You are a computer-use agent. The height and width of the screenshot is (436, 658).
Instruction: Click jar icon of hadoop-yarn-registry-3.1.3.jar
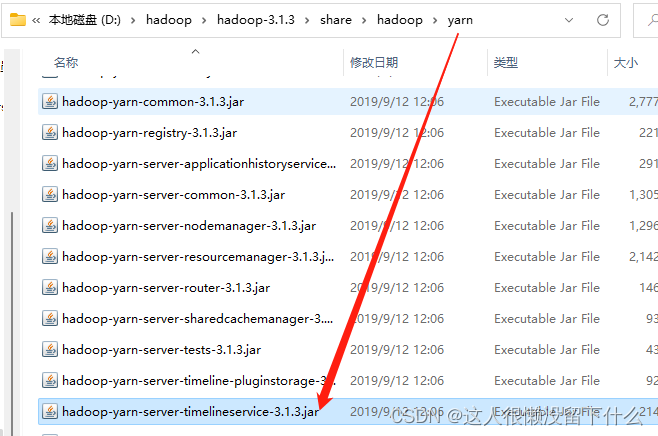50,133
